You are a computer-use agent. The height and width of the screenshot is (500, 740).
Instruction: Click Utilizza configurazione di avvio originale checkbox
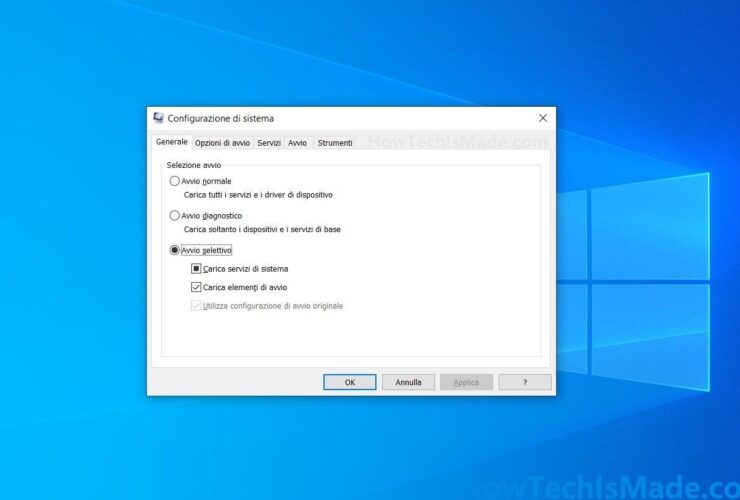coord(196,305)
